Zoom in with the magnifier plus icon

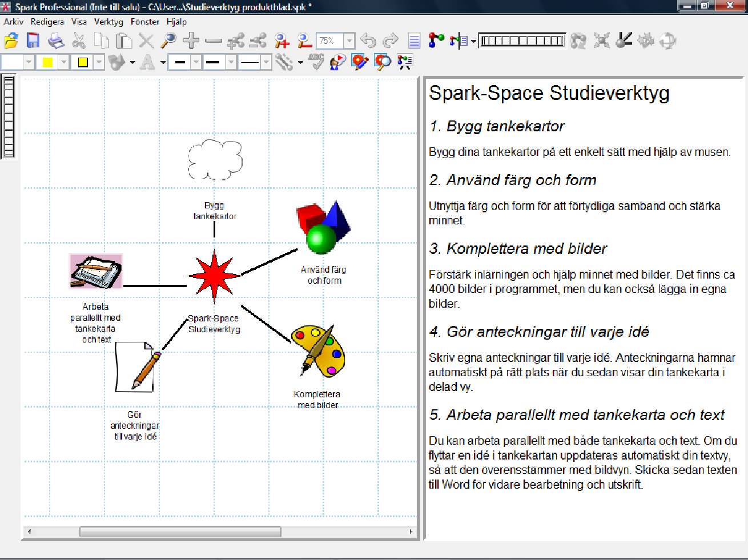click(281, 41)
